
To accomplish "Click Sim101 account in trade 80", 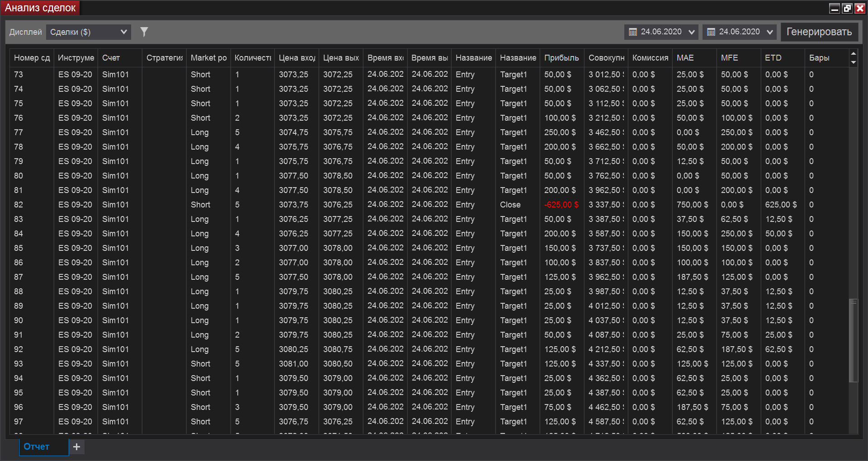I will pos(115,176).
